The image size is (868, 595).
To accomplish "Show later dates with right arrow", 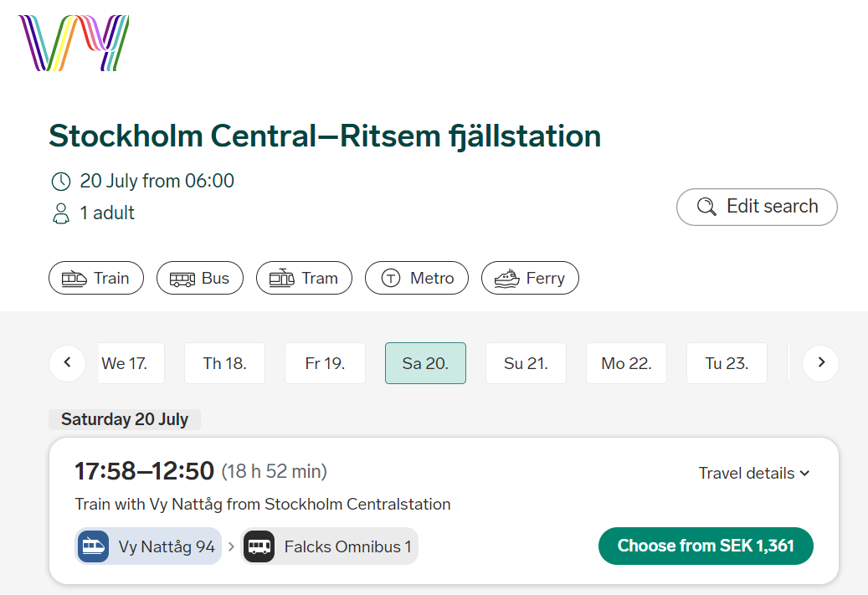I will tap(821, 363).
